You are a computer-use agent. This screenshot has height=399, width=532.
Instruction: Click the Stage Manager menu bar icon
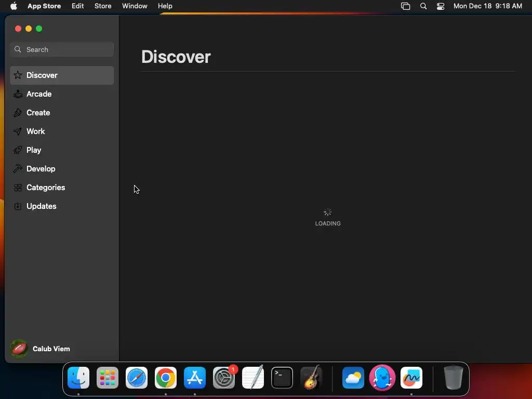pos(405,6)
